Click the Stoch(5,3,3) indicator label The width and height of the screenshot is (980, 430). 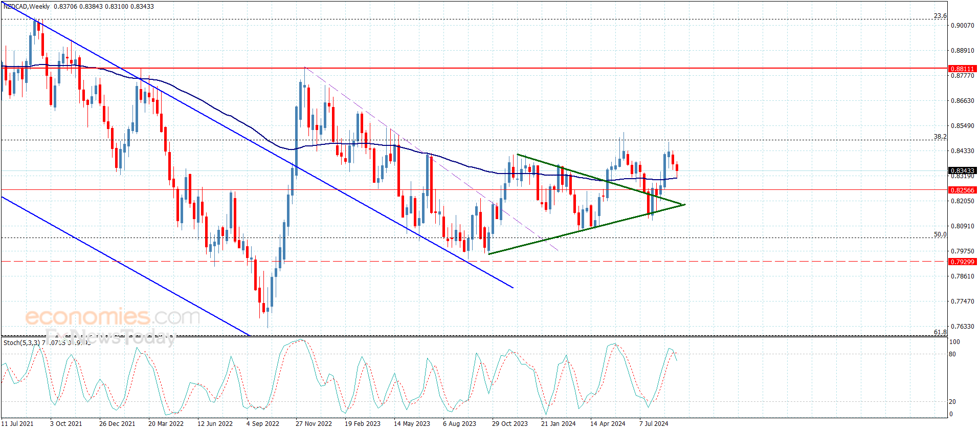21,342
